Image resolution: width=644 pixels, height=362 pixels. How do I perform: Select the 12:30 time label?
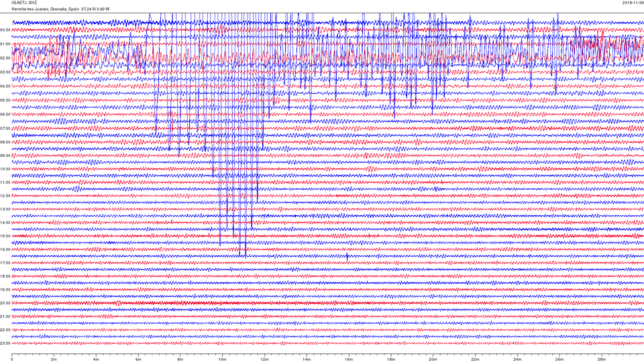point(5,196)
